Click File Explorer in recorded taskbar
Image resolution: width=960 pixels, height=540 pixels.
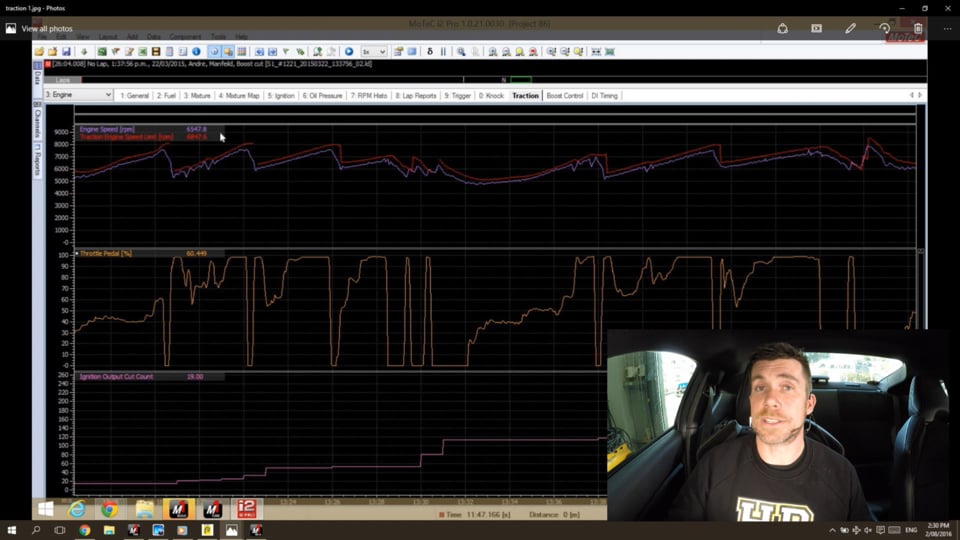(144, 509)
